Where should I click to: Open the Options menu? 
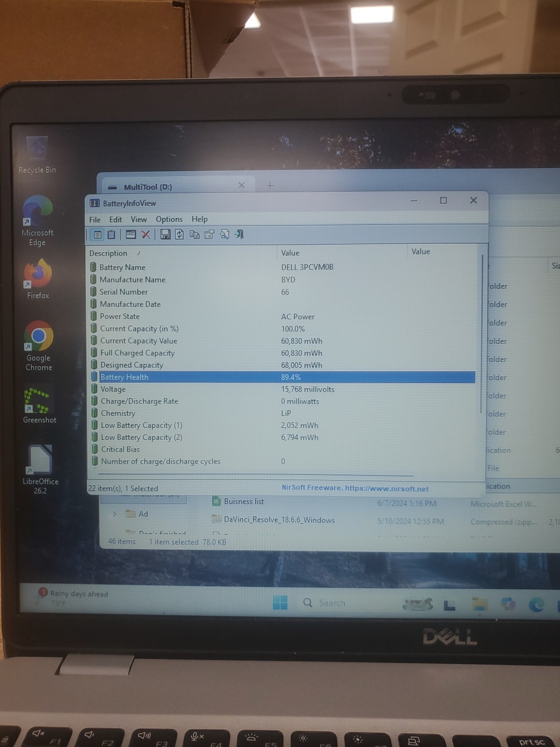(169, 219)
